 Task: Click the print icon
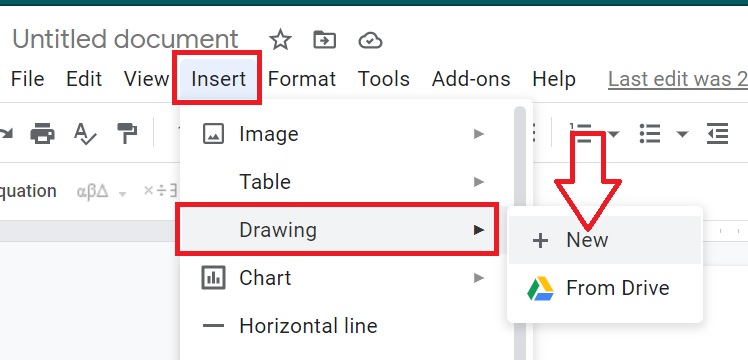[42, 133]
